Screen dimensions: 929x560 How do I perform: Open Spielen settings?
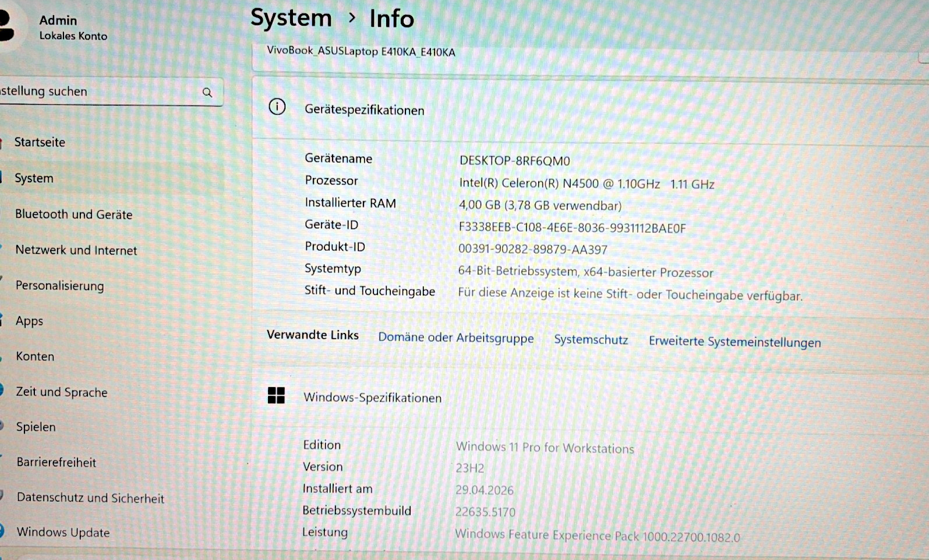coord(36,427)
